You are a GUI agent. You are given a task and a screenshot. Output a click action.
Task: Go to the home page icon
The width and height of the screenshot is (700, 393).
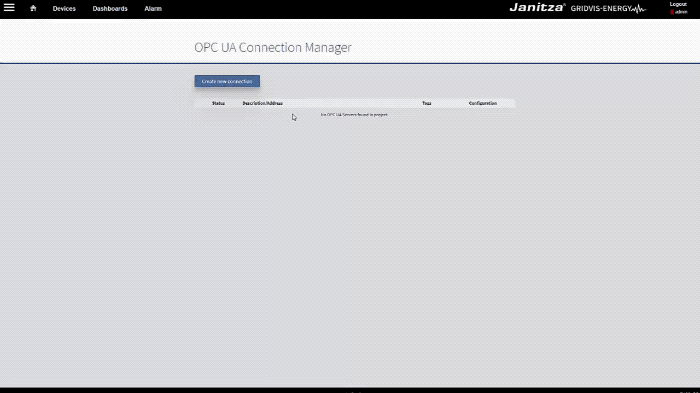click(33, 8)
